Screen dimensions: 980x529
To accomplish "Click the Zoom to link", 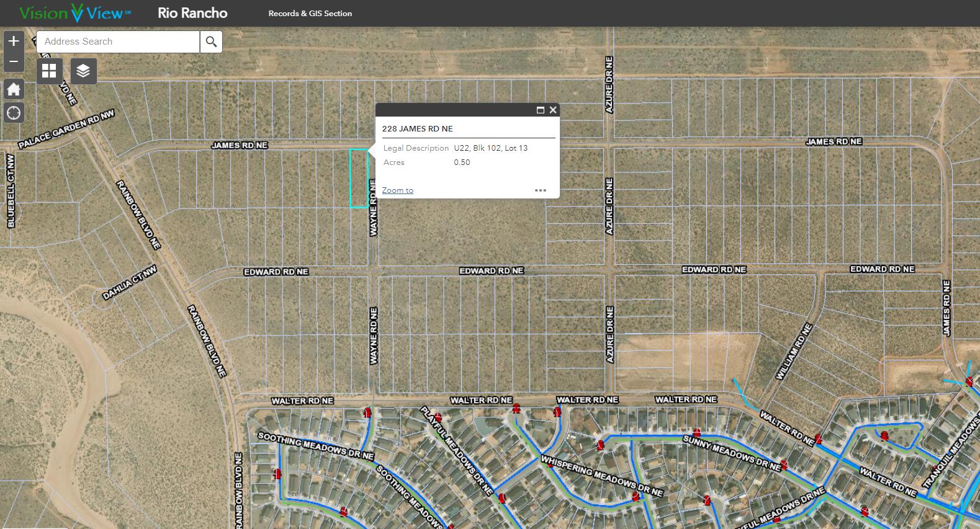I will (x=397, y=190).
